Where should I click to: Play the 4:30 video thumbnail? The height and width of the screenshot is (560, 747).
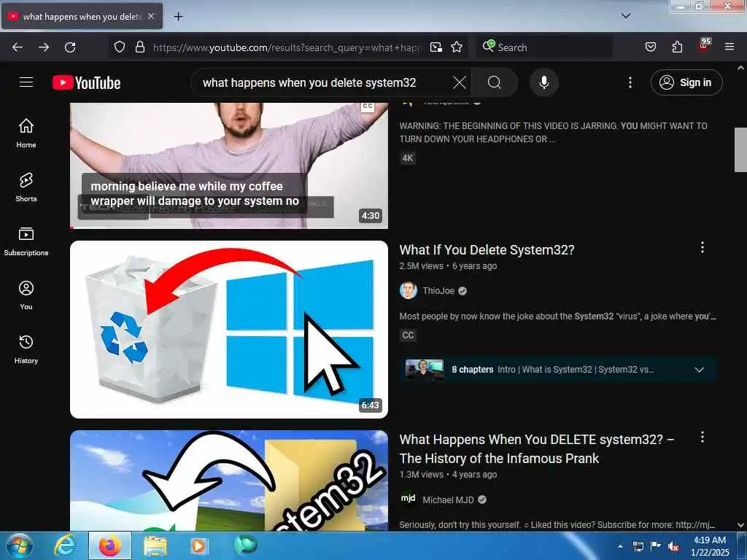tap(228, 166)
